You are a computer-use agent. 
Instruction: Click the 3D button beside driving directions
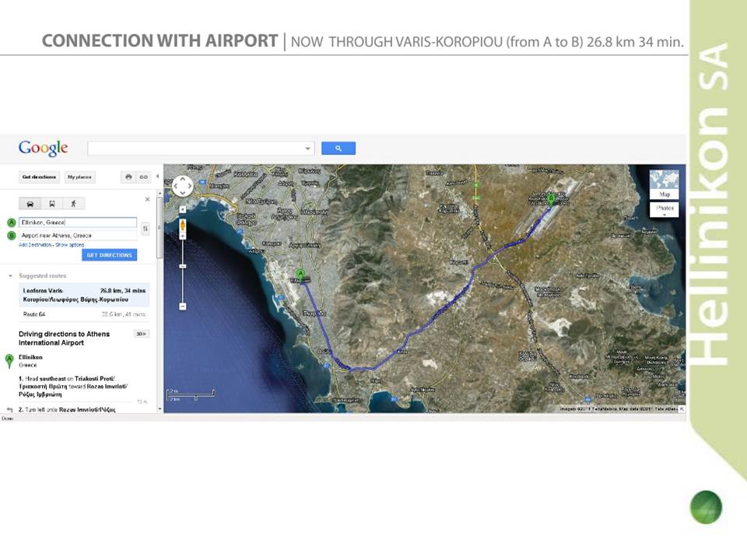point(142,334)
